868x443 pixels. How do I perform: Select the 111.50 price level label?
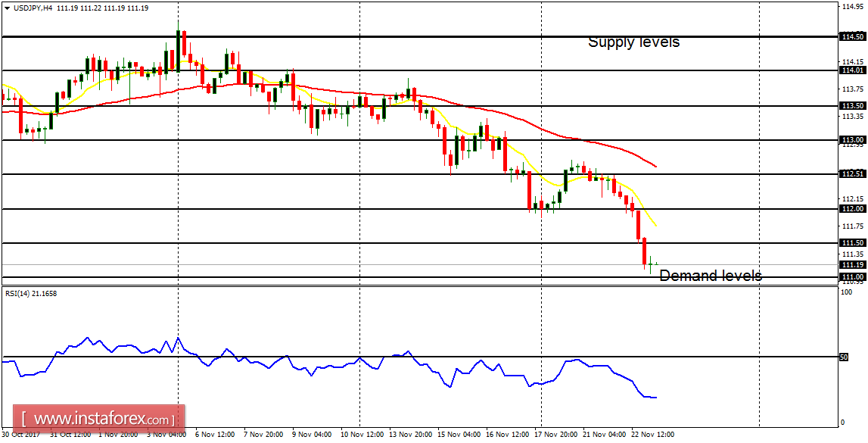(x=852, y=243)
